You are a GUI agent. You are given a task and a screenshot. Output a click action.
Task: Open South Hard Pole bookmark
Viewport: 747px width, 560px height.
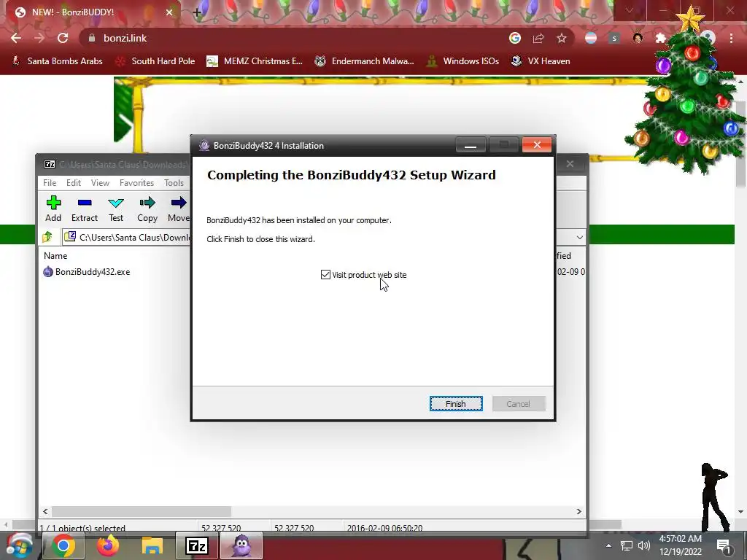point(155,61)
